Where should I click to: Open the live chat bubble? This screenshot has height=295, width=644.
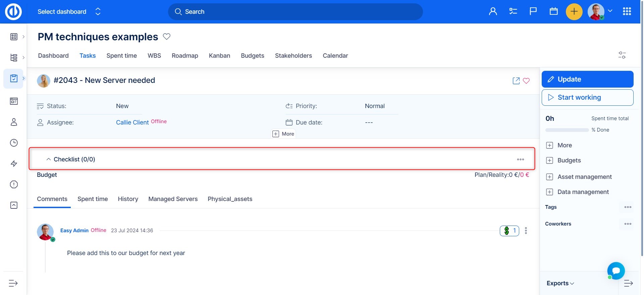(616, 271)
